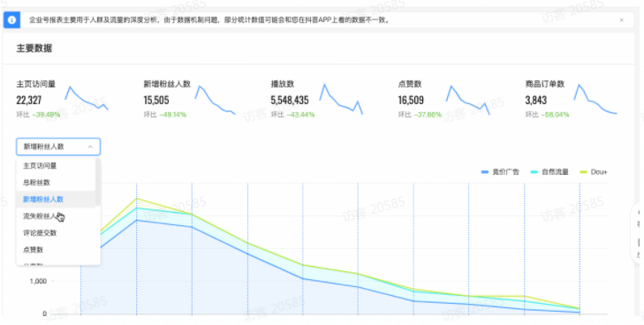Toggle the 竞价广告 legend series

(500, 172)
